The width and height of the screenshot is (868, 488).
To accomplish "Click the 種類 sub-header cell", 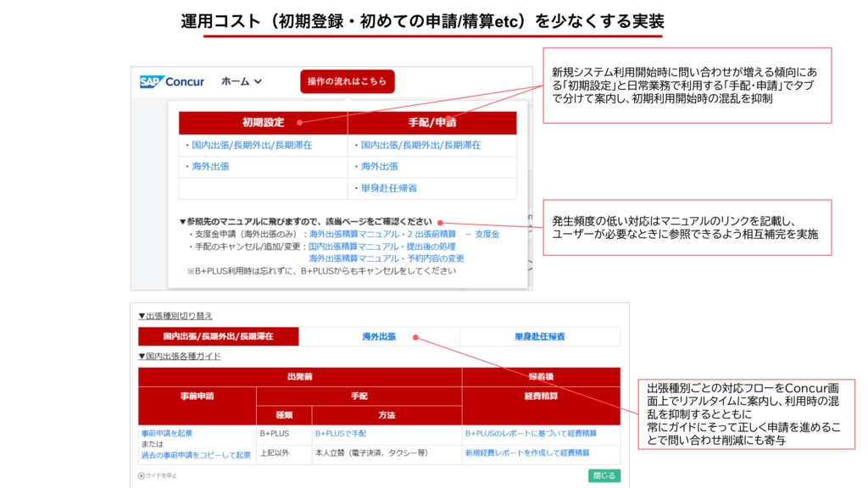I will 284,415.
